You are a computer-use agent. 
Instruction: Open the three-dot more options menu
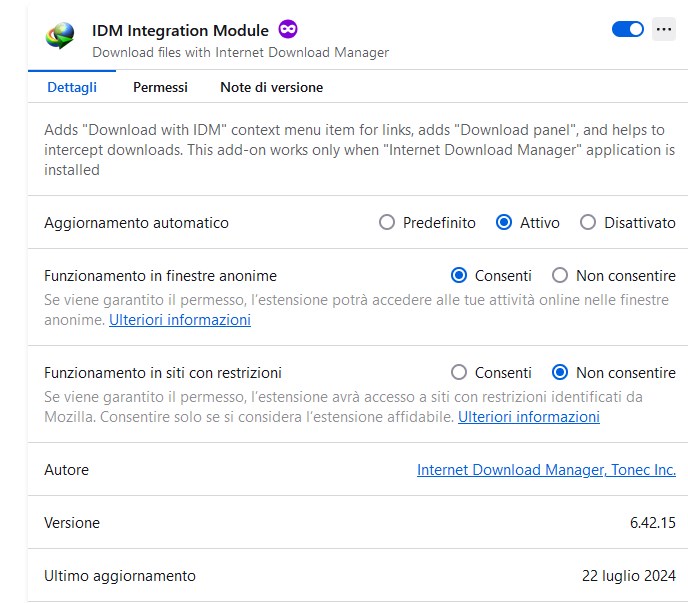tap(664, 29)
